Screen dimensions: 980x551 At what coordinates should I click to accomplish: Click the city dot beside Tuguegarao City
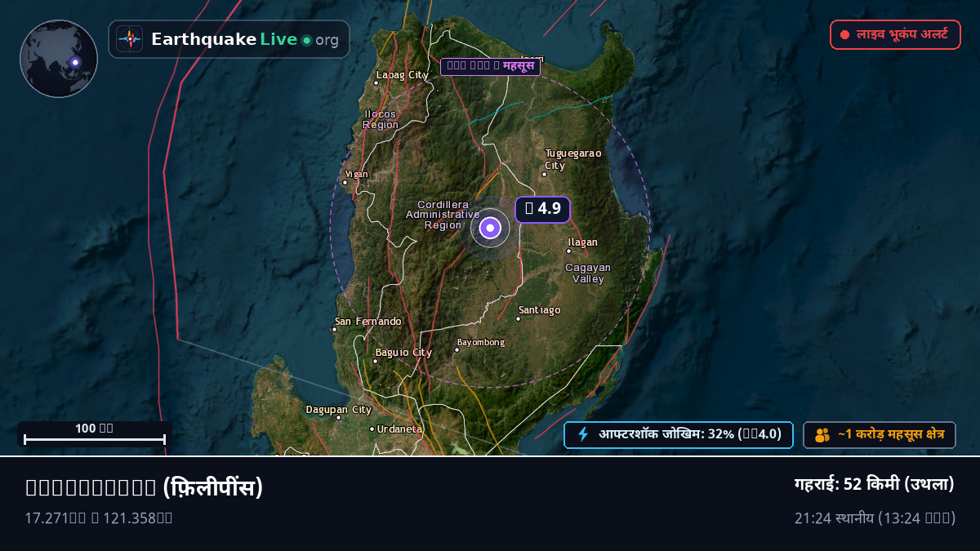[x=545, y=174]
